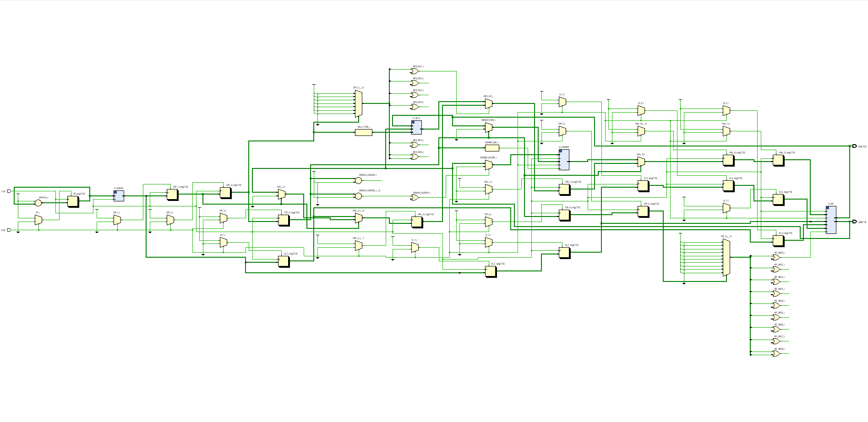Select the A_5_i multiplexer

pyautogui.click(x=726, y=208)
